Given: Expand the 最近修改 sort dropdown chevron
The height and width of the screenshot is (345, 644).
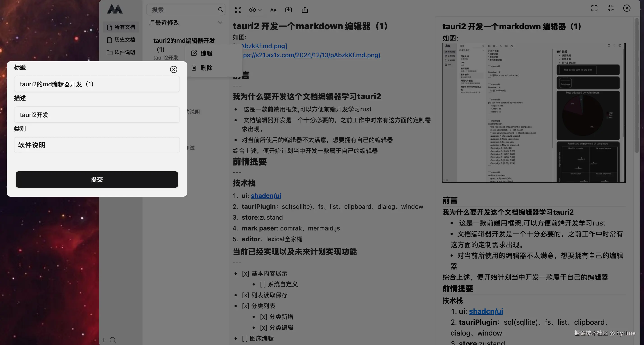Looking at the screenshot, I should click(220, 23).
